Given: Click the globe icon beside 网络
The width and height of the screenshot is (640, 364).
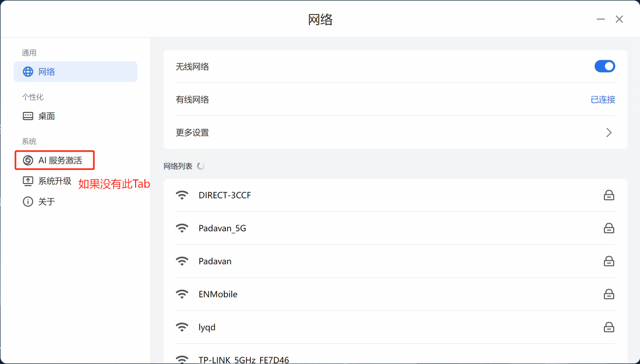Looking at the screenshot, I should (x=28, y=72).
